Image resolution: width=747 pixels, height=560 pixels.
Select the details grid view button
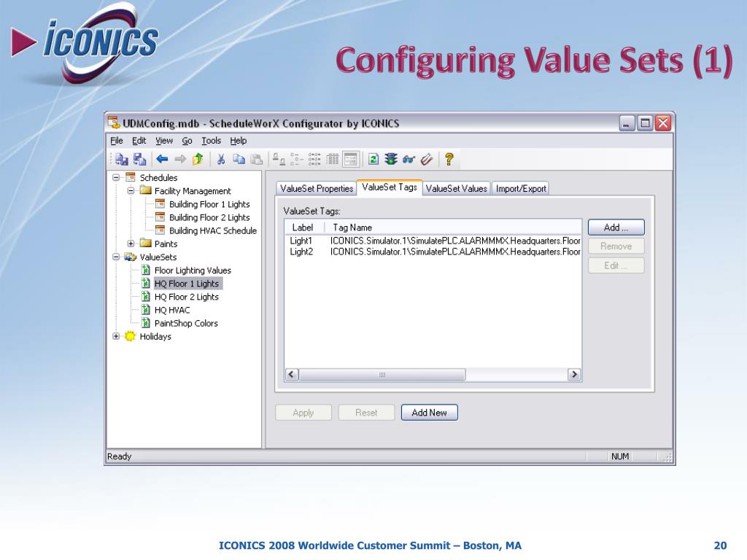(333, 160)
